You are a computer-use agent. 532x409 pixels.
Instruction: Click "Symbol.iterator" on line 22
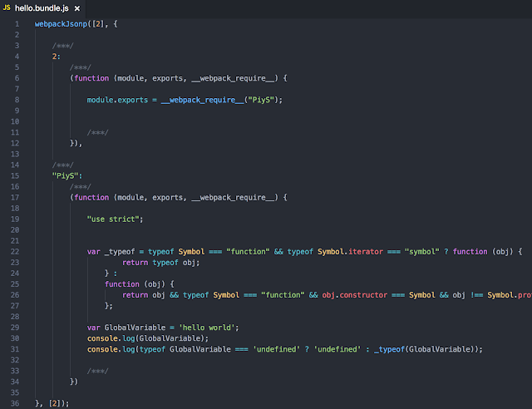click(350, 252)
